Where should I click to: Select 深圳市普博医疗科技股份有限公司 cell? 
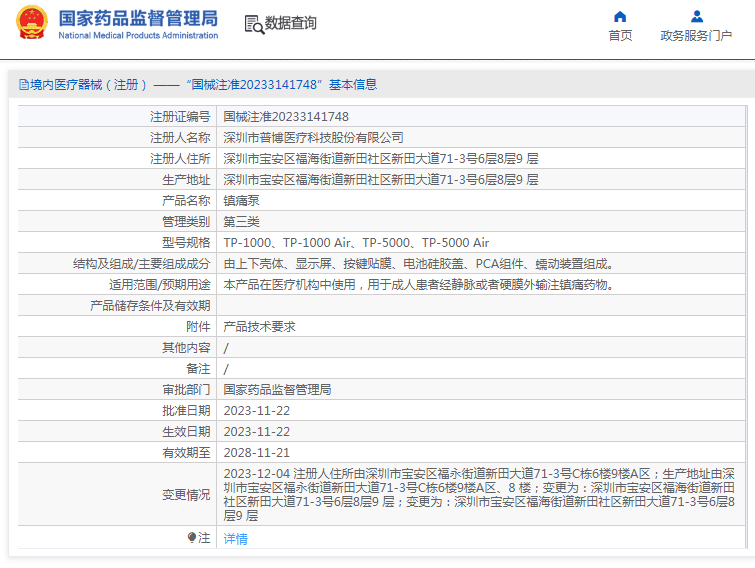313,138
